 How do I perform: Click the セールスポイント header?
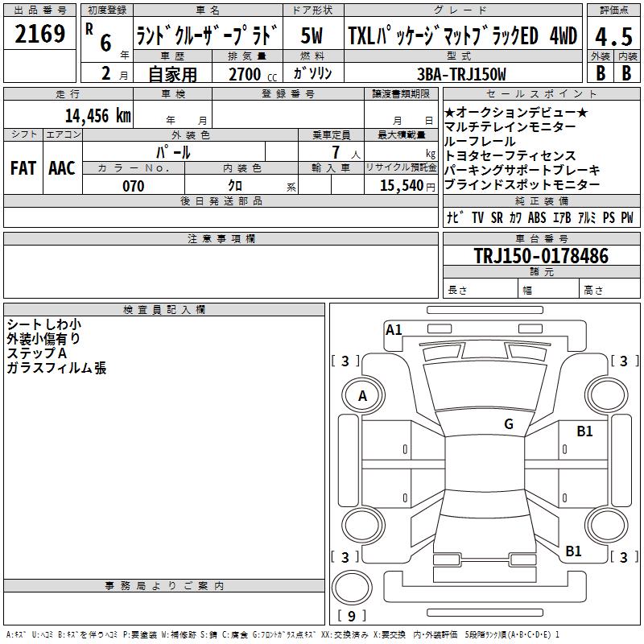click(x=541, y=93)
